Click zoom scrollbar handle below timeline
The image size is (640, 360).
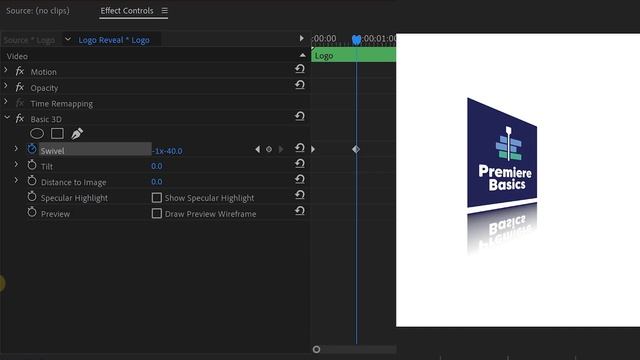point(316,349)
